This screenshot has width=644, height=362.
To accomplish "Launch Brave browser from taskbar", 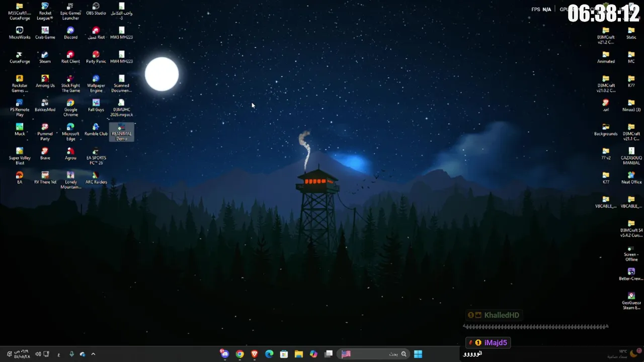I will point(254,354).
